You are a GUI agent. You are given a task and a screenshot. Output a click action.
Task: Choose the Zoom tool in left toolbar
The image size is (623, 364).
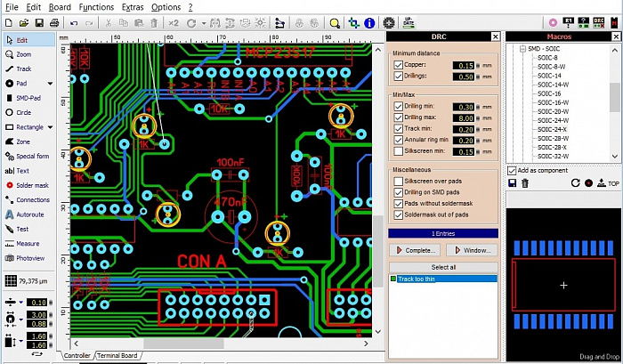point(22,54)
